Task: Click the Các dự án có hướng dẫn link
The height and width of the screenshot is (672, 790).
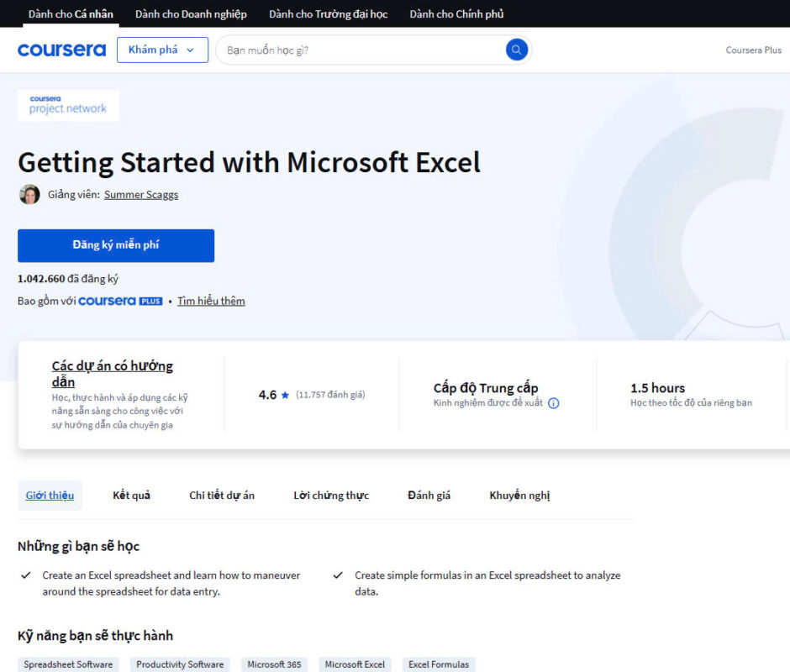Action: pyautogui.click(x=113, y=373)
